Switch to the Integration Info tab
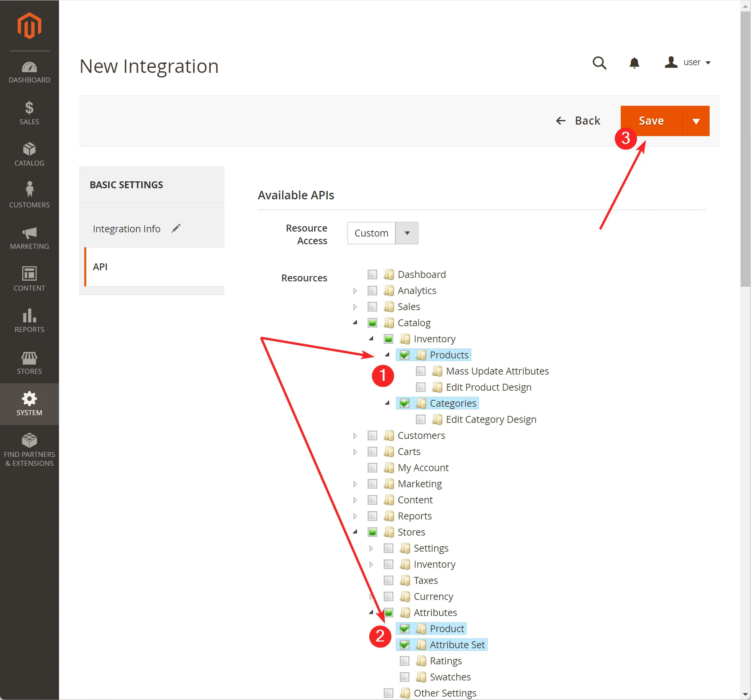This screenshot has width=751, height=700. pos(126,229)
